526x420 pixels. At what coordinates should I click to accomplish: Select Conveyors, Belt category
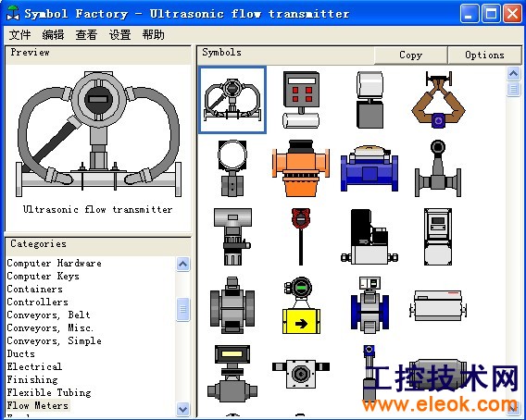point(49,315)
